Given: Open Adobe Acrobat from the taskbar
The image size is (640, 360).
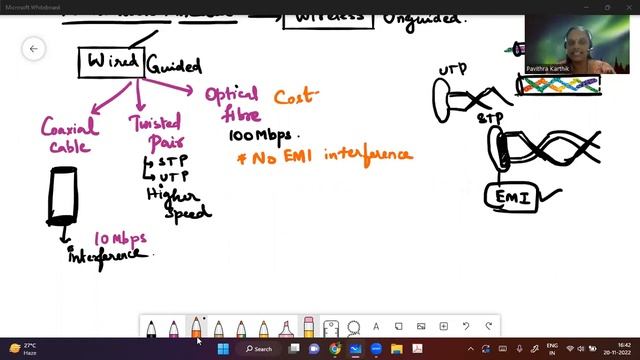Looking at the screenshot, I should 417,349.
